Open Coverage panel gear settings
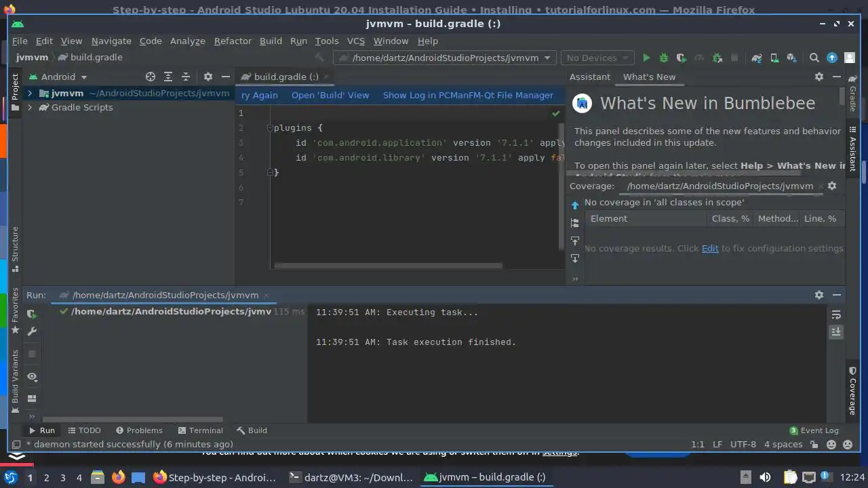 [x=832, y=186]
